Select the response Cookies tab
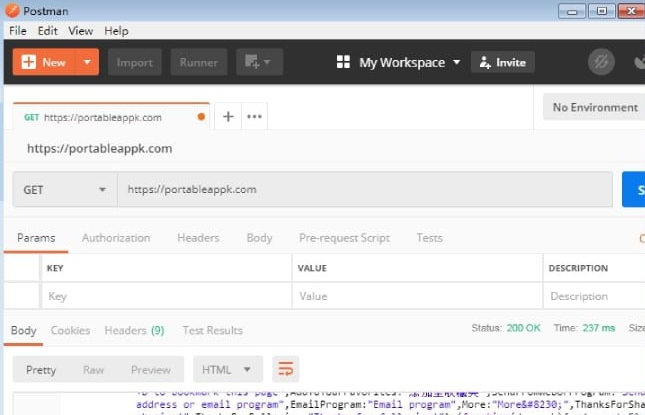 pyautogui.click(x=70, y=330)
